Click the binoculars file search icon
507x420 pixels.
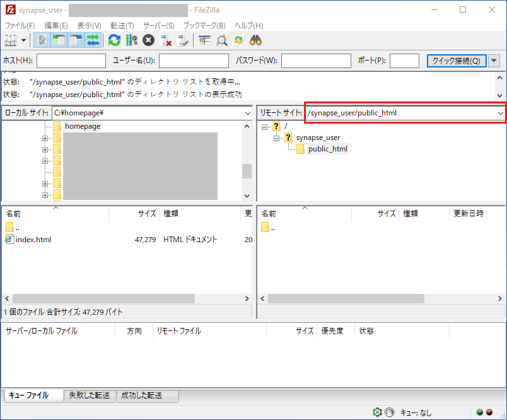pos(255,40)
